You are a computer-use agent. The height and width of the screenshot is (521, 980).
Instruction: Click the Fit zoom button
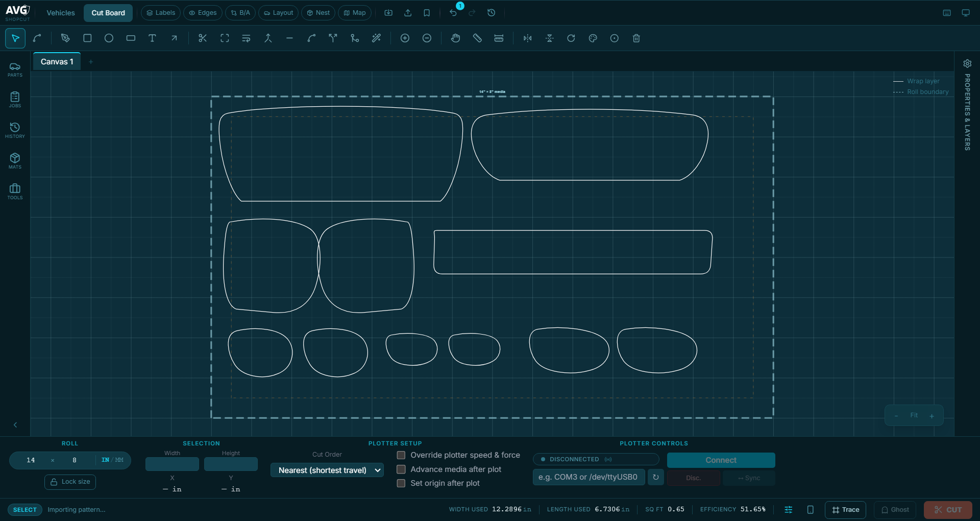point(914,415)
